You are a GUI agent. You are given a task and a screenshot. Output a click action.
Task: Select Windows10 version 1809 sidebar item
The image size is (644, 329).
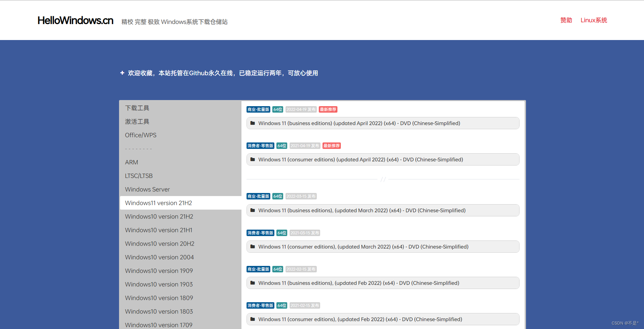pyautogui.click(x=180, y=298)
